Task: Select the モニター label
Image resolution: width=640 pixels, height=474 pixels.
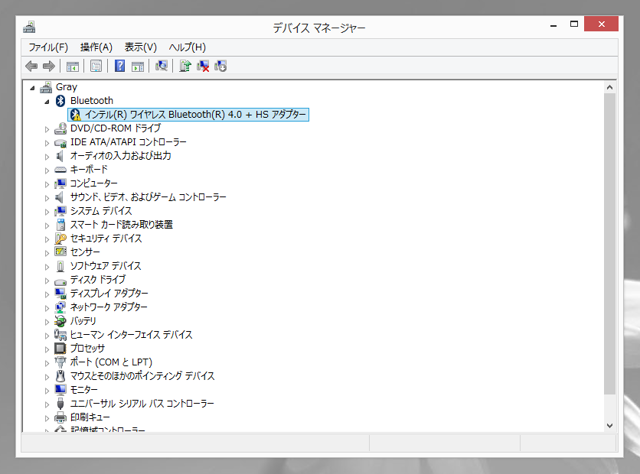Action: [84, 390]
